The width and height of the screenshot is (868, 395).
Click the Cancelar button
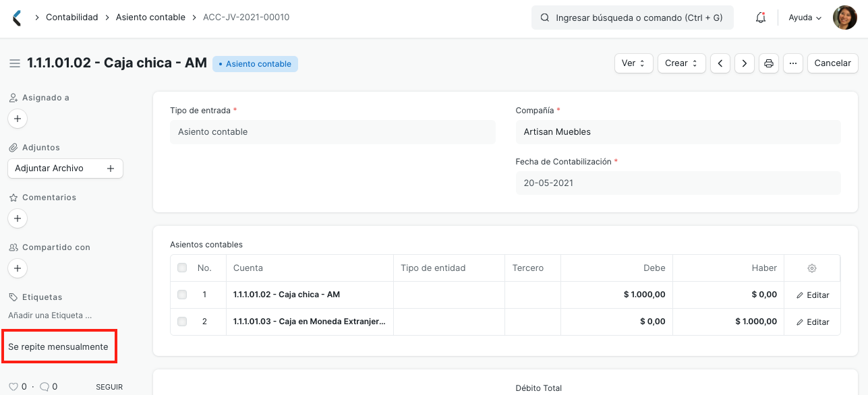click(833, 63)
